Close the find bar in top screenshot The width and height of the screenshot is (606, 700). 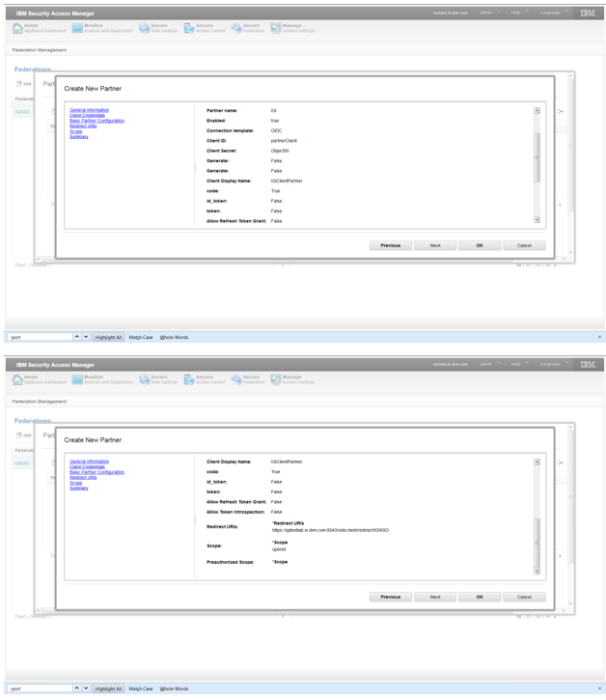(x=599, y=337)
